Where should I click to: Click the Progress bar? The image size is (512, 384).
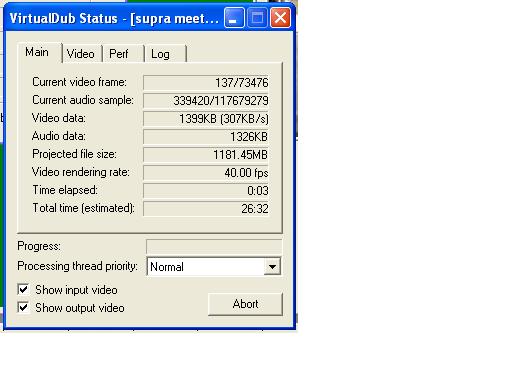click(214, 247)
